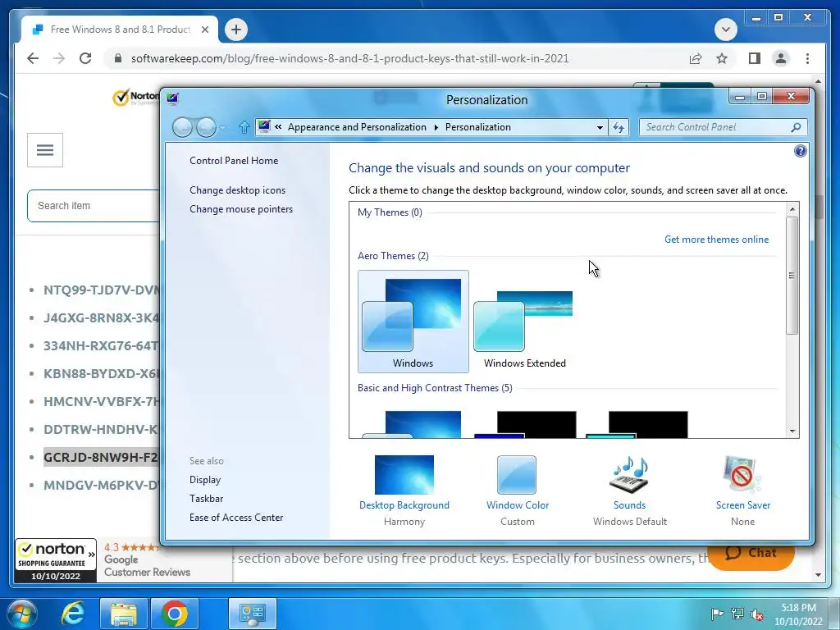
Task: Open Display under See also
Action: pyautogui.click(x=204, y=480)
